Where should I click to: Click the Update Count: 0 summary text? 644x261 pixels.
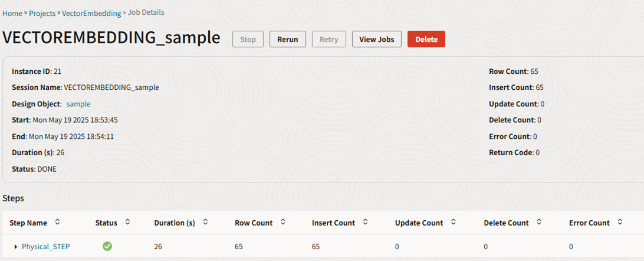(517, 104)
